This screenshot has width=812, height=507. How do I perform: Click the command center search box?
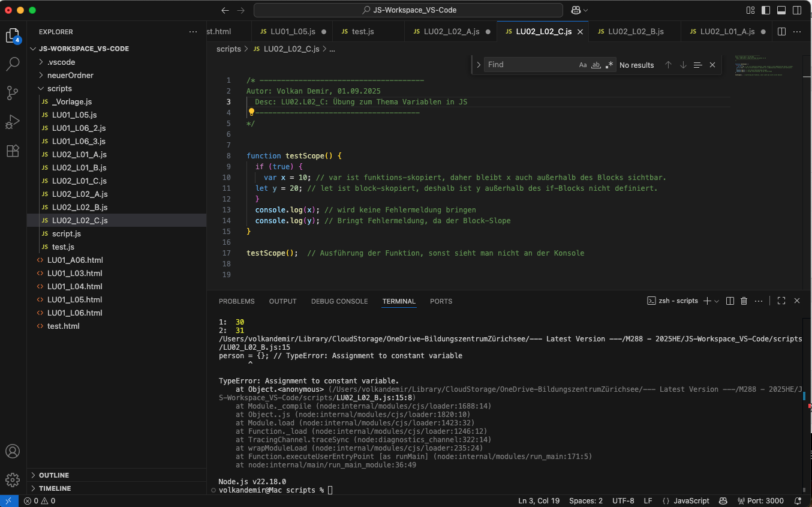pyautogui.click(x=408, y=10)
